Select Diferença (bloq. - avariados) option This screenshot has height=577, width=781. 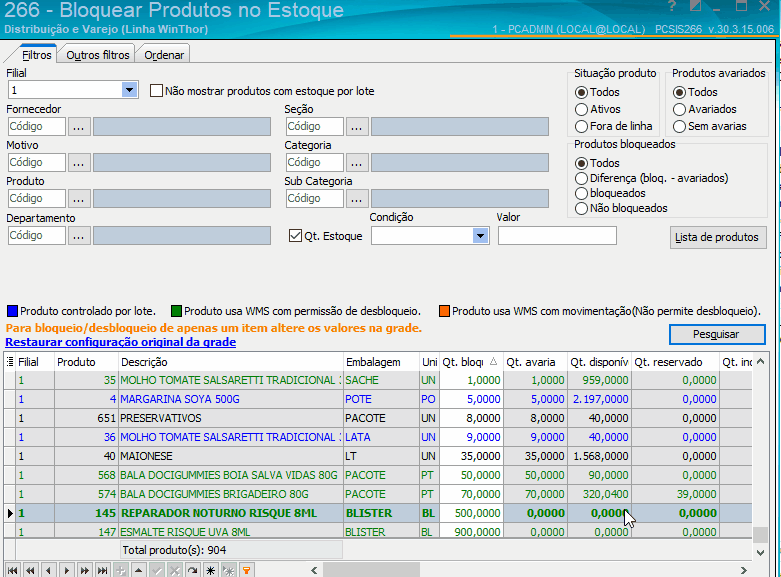click(x=581, y=178)
